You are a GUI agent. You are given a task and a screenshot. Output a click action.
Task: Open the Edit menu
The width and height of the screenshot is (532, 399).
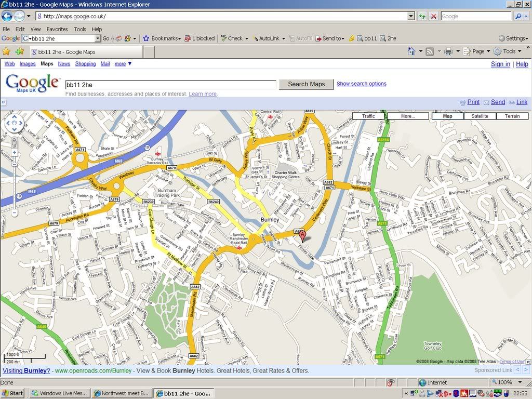(x=20, y=29)
